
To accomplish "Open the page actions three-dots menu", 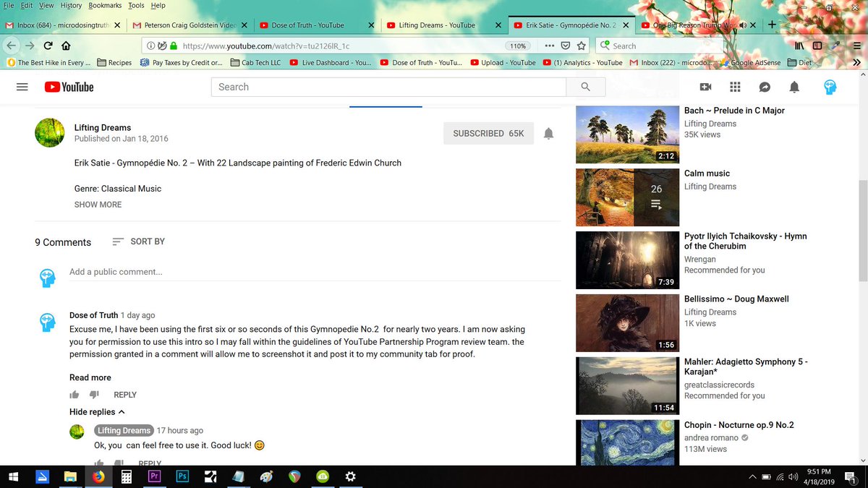I will coord(550,46).
